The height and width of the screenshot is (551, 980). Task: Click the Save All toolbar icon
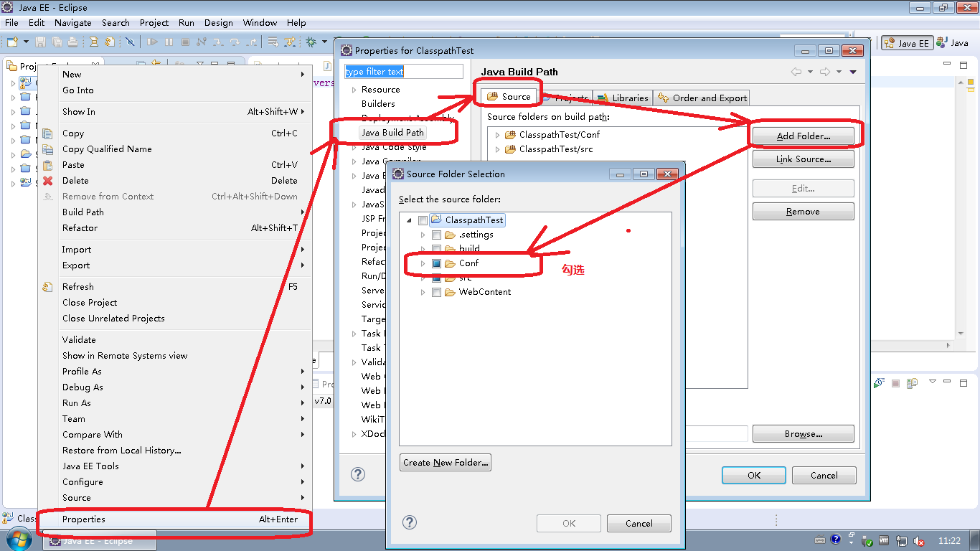coord(55,42)
